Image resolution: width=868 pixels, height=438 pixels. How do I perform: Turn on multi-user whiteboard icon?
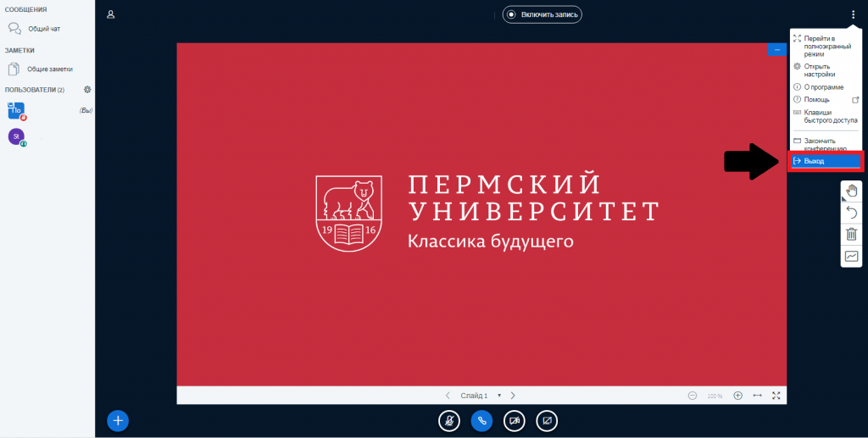[852, 256]
